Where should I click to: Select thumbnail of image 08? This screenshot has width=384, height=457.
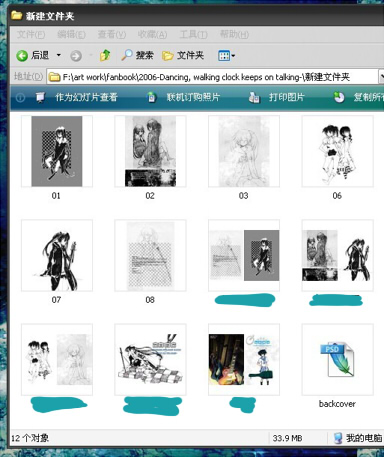150,255
